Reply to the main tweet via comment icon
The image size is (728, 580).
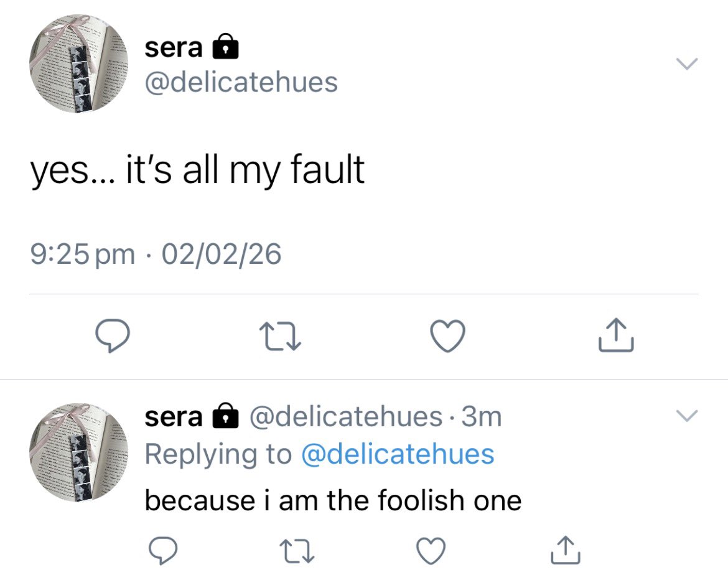113,336
